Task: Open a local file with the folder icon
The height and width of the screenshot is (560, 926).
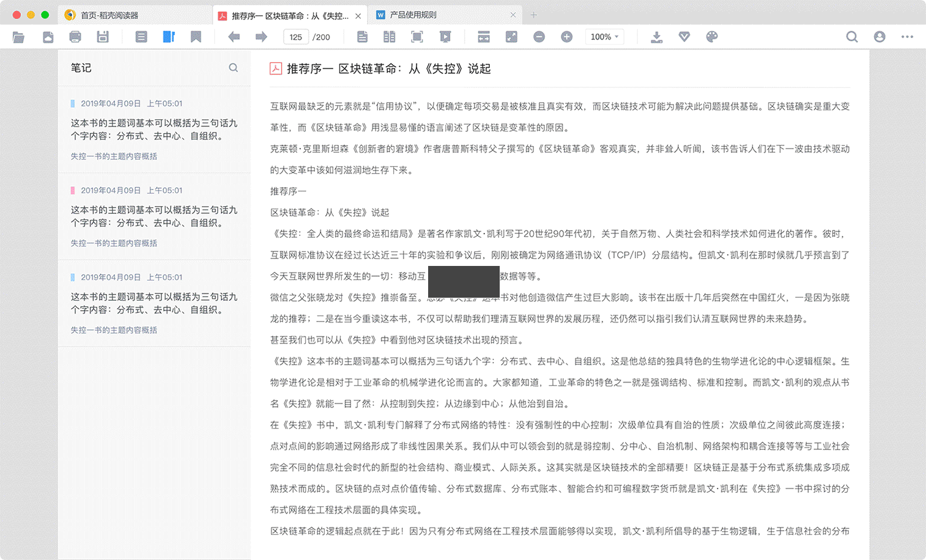Action: click(x=18, y=37)
